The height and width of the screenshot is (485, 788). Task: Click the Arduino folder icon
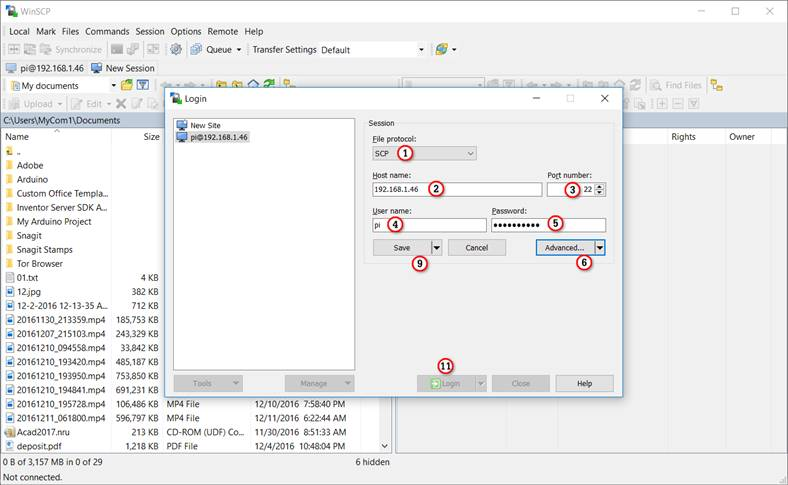(9, 179)
